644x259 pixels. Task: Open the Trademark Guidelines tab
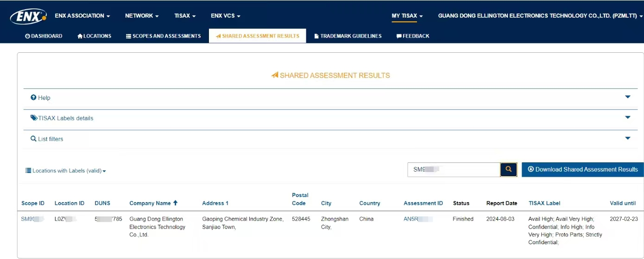[348, 36]
